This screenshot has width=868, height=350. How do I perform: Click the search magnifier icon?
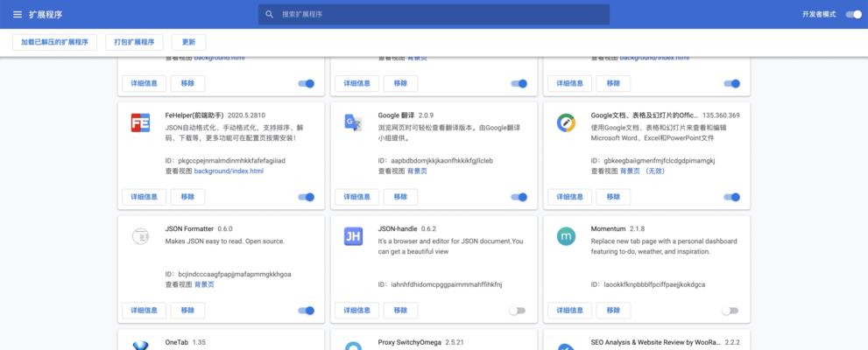(x=270, y=14)
